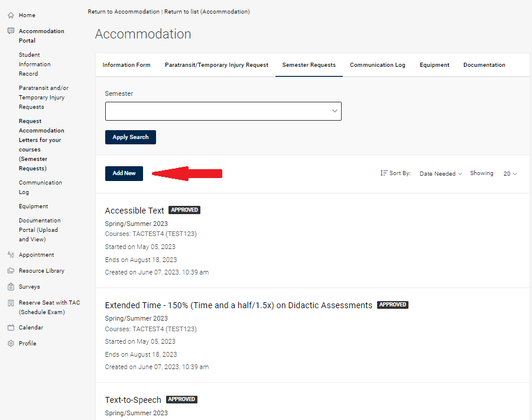Select the Accessible Text request entry

point(134,210)
